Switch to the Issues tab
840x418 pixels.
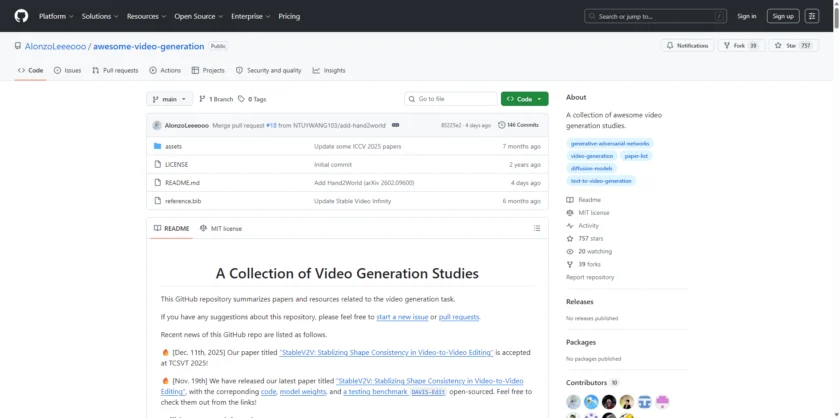click(68, 71)
